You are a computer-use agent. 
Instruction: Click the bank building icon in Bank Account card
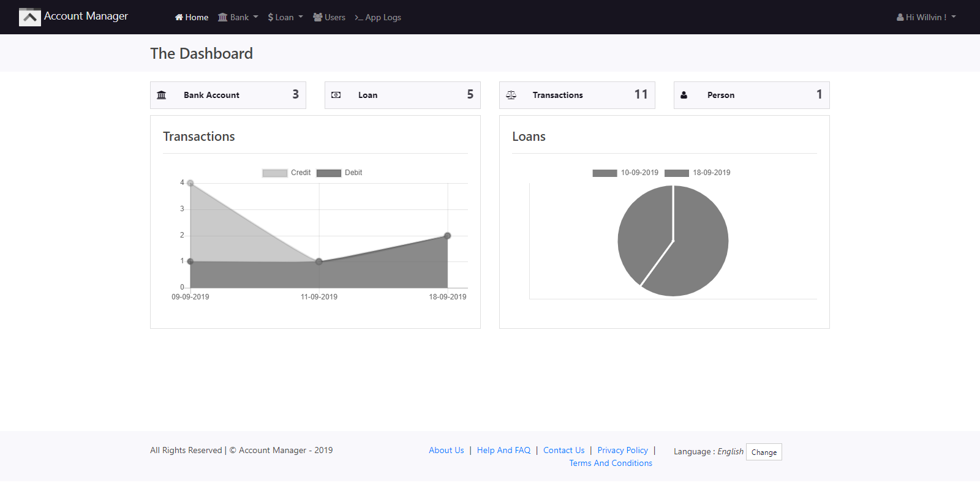click(162, 95)
